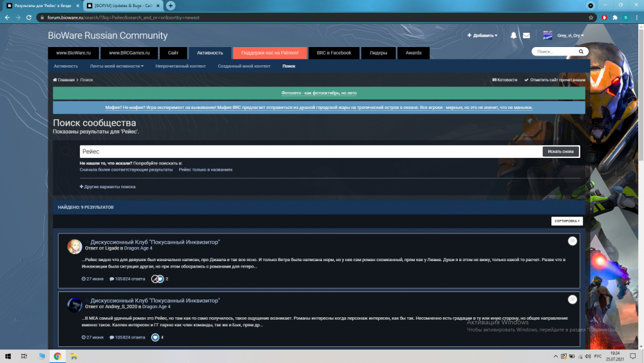Screen dimensions: 644x363
Task: Toggle the round marker on Ligade's result
Action: tap(572, 241)
